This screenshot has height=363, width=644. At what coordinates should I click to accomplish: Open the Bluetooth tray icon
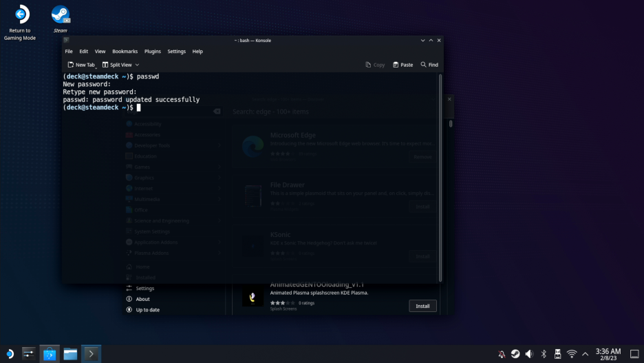(544, 354)
